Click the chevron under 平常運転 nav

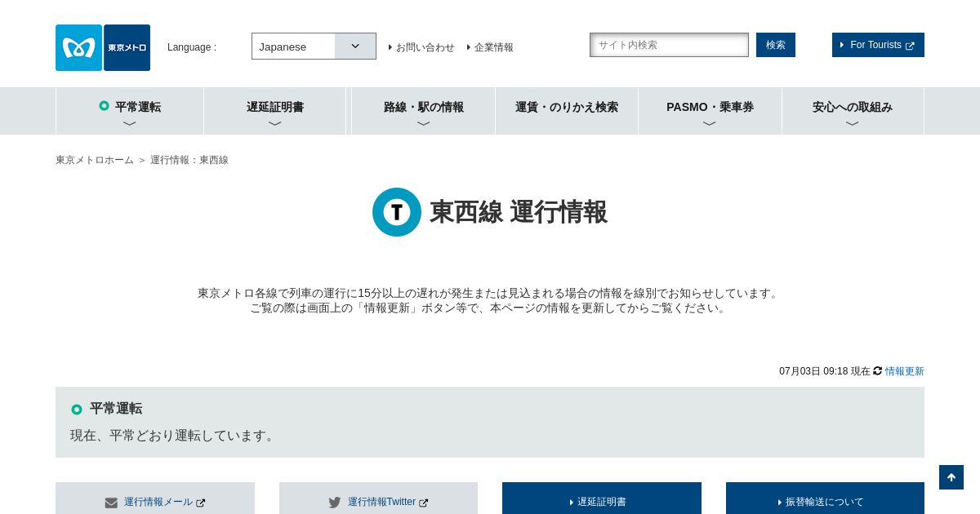coord(130,124)
